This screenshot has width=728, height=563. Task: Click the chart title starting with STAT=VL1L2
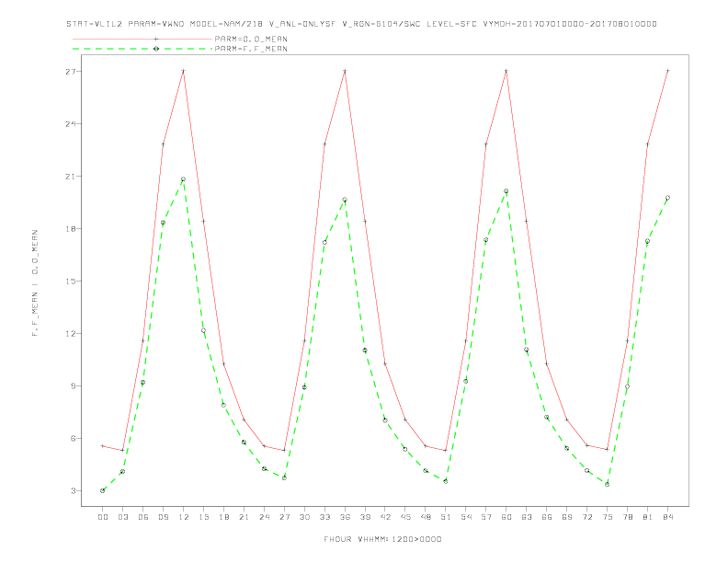tap(361, 24)
